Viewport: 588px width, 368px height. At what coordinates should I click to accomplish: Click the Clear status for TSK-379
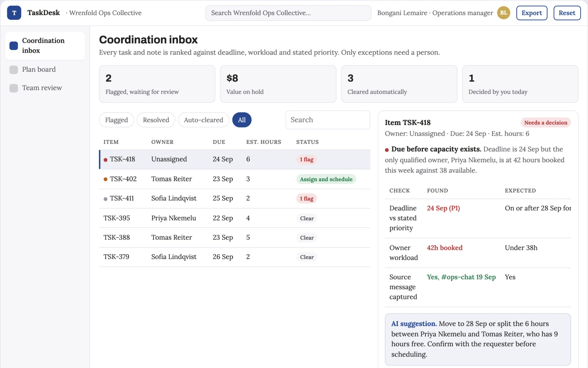click(307, 257)
